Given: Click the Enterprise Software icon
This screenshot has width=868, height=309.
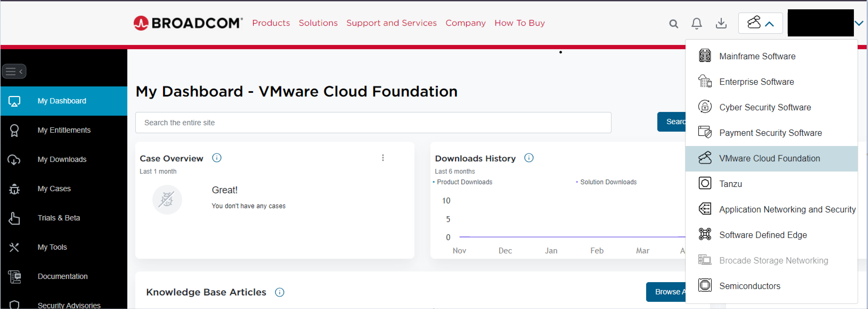Looking at the screenshot, I should coord(704,81).
